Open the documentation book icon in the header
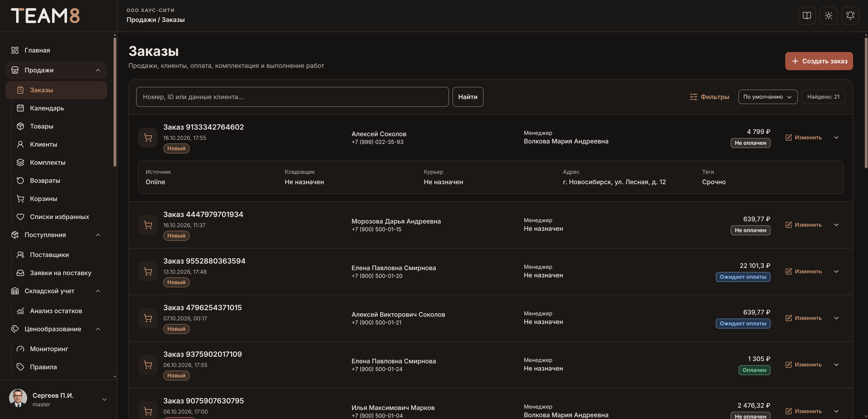 coord(807,16)
